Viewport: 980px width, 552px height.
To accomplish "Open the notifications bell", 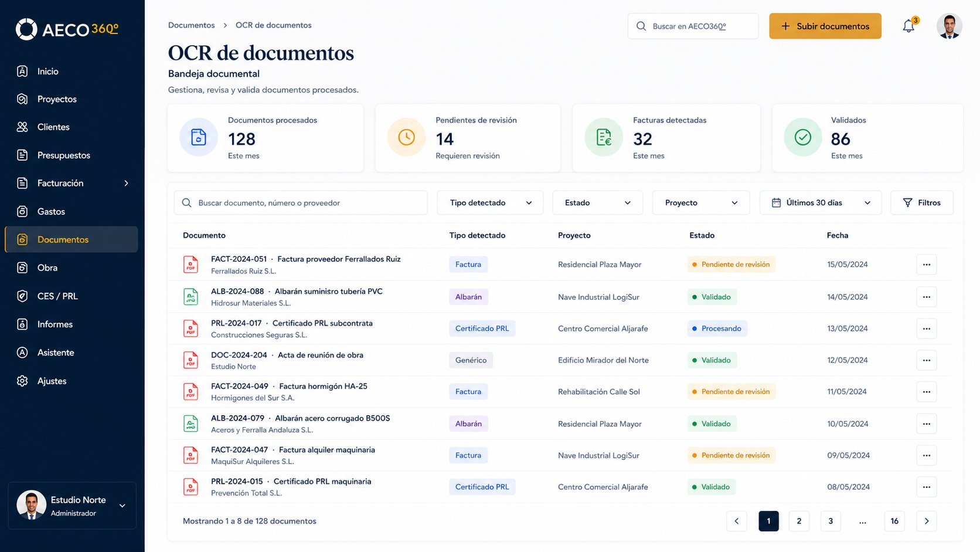I will [x=908, y=26].
